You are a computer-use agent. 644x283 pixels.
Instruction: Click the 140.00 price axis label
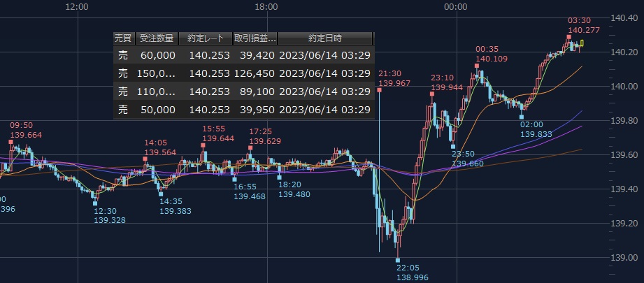[x=624, y=87]
